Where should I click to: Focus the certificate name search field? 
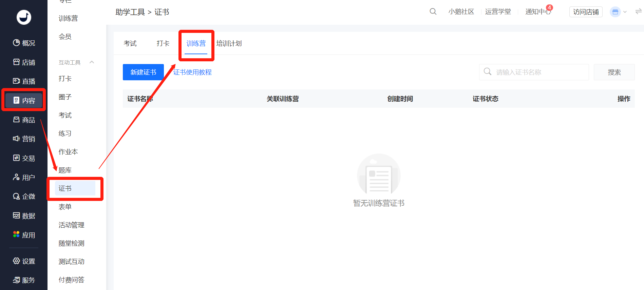539,72
